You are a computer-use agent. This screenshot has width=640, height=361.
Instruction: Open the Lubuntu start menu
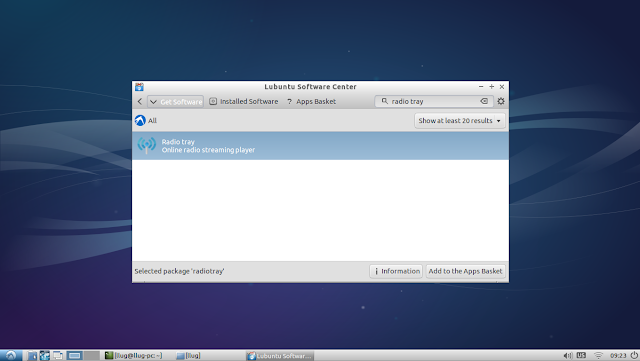point(11,355)
